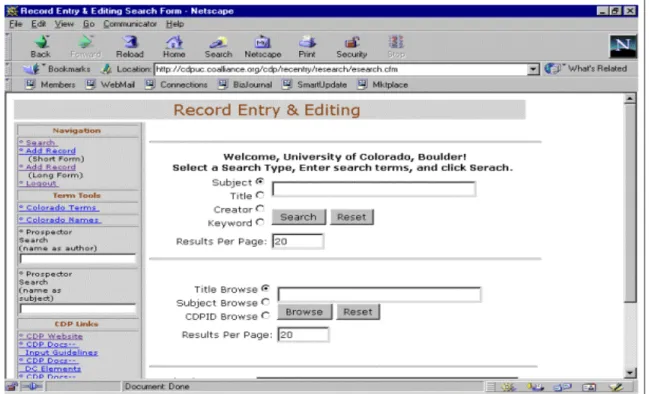Click Reset beside the Browse button
649x394 pixels.
click(358, 312)
